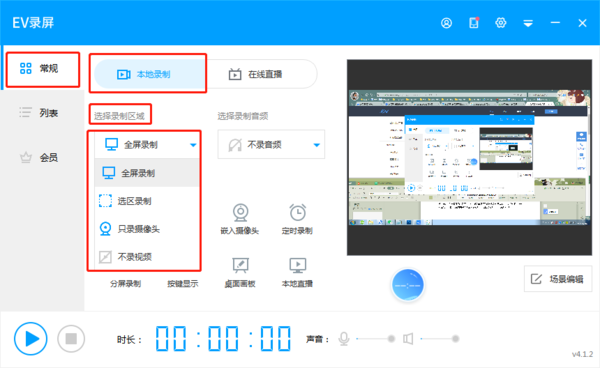Click the recording preview thumbnail
600x368 pixels.
click(x=469, y=157)
